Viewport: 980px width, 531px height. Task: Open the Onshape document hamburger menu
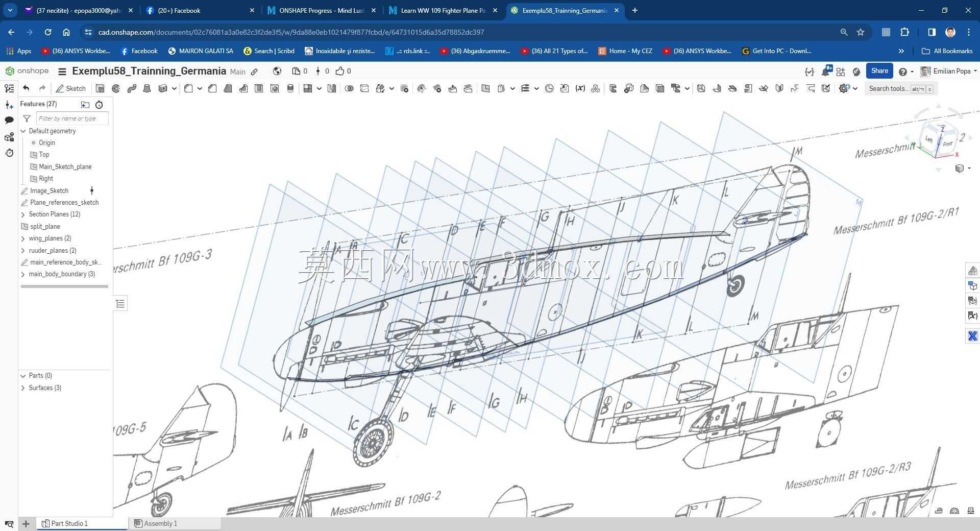click(62, 71)
